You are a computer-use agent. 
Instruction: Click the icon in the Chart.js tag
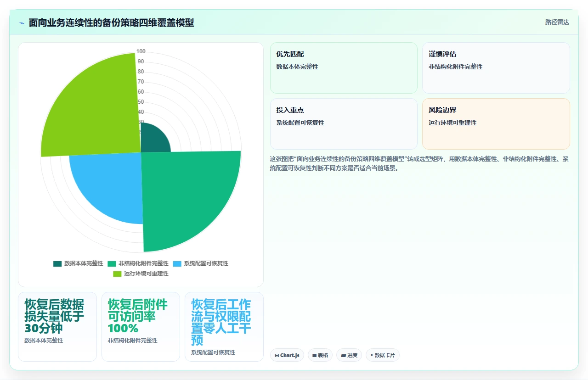click(x=277, y=355)
